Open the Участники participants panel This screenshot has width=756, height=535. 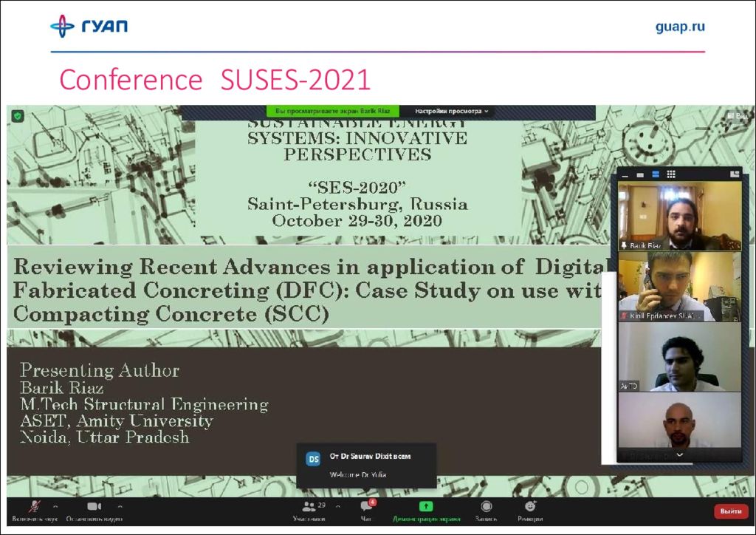[x=309, y=511]
